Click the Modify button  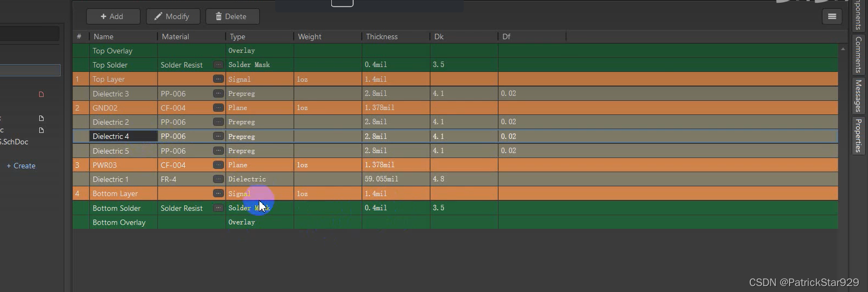click(x=173, y=16)
